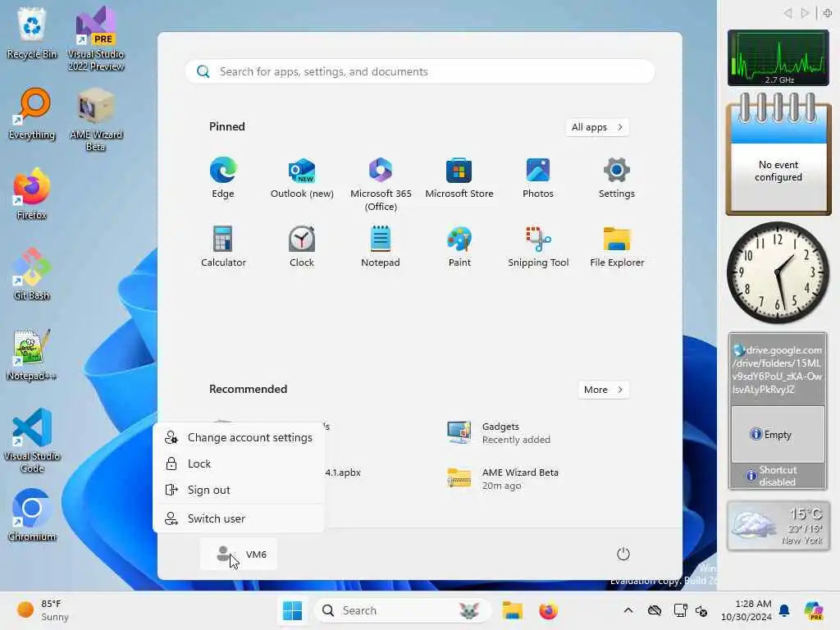Select the Recycle Bin desktop icon

(x=32, y=33)
